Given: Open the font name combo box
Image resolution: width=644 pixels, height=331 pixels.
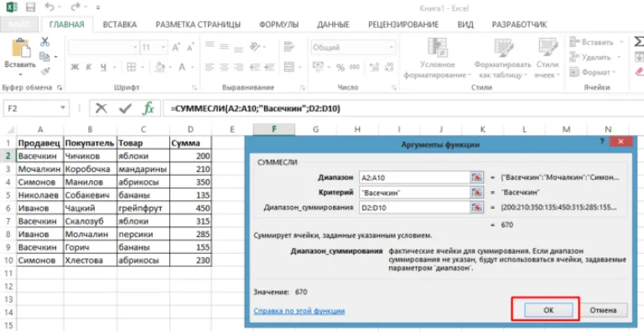Looking at the screenshot, I should pos(103,48).
